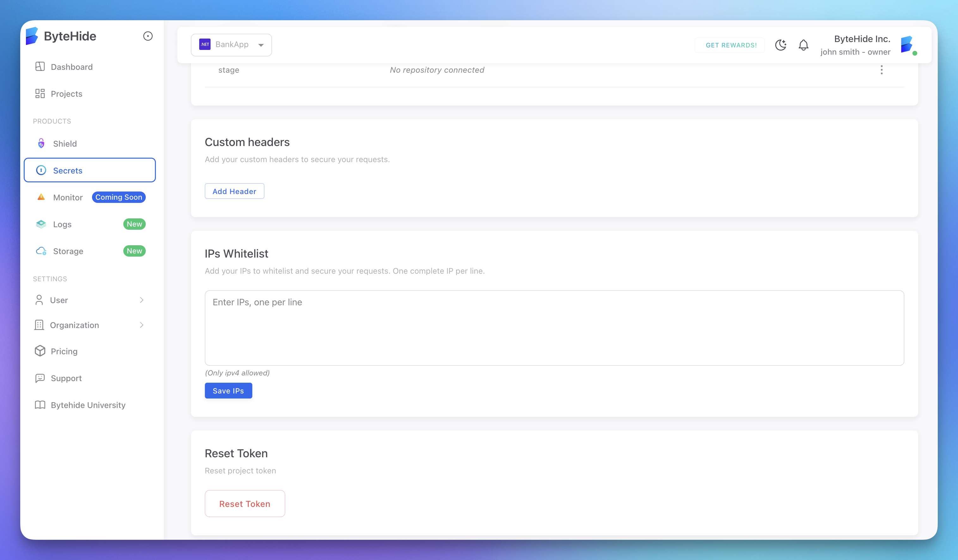Screen dimensions: 958x560
Task: Click the Bytehide University book icon
Action: (40, 405)
